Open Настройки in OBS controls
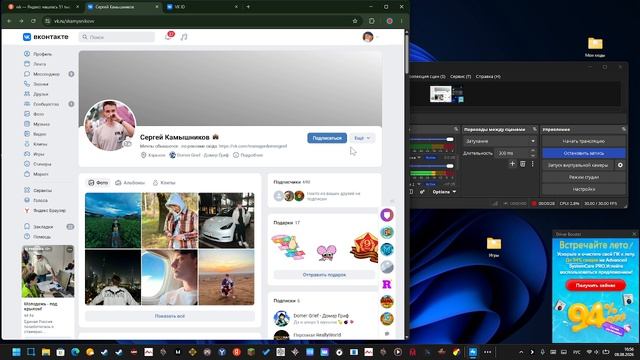The width and height of the screenshot is (640, 360). click(x=584, y=189)
